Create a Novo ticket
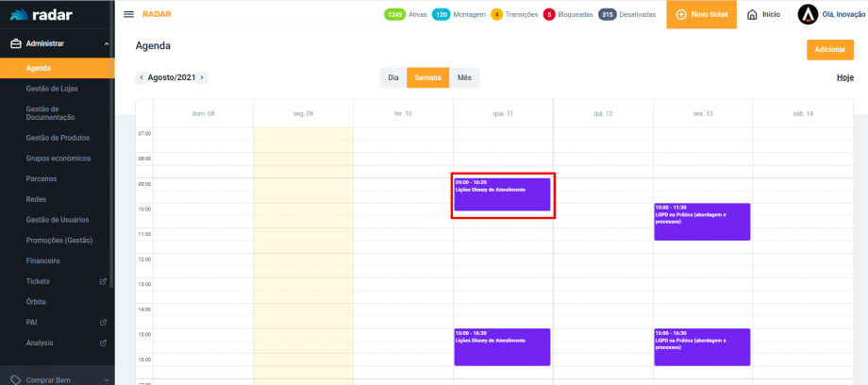This screenshot has width=868, height=385. pos(702,15)
